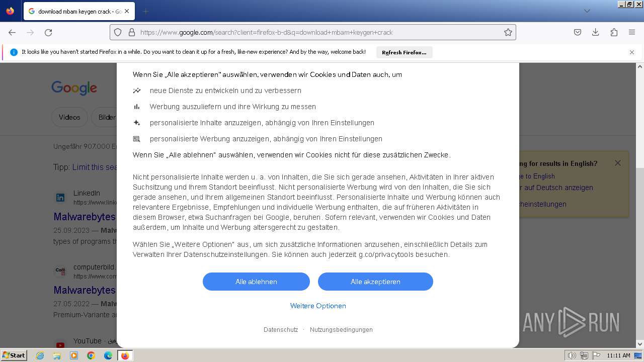Image resolution: width=644 pixels, height=362 pixels.
Task: Open the Malwarebytes result under computerbild
Action: coord(85,291)
